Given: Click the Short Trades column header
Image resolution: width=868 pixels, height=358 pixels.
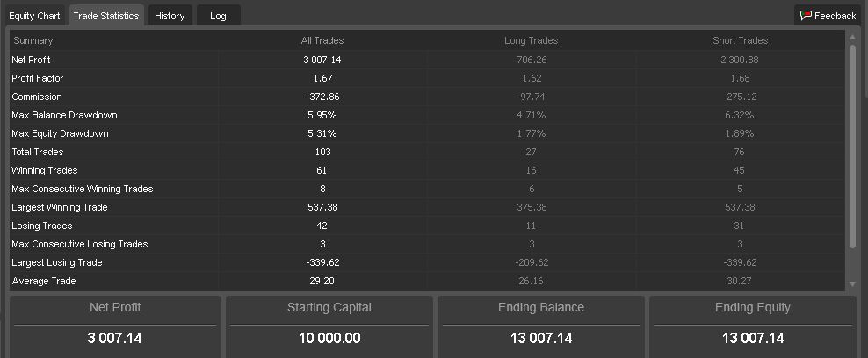Looking at the screenshot, I should 740,41.
